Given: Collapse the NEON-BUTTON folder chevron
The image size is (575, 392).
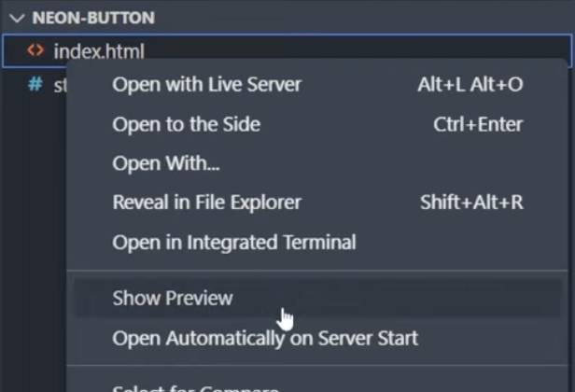Looking at the screenshot, I should pyautogui.click(x=17, y=18).
